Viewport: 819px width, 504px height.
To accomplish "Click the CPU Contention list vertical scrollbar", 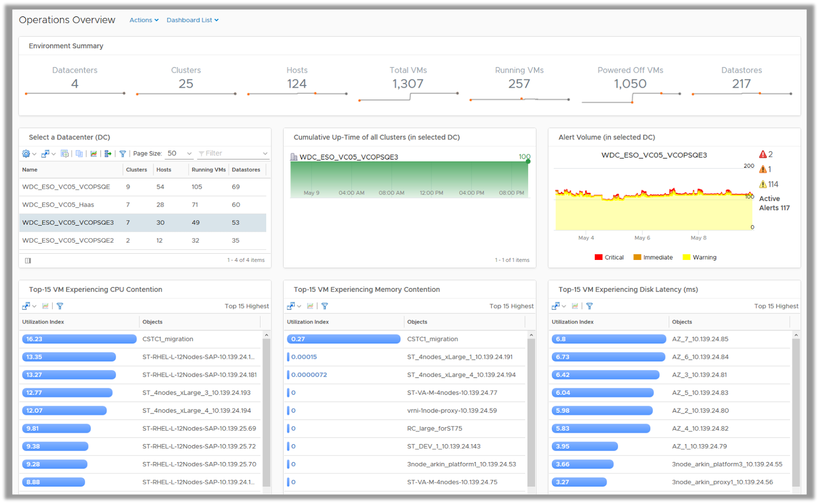I will pyautogui.click(x=266, y=409).
